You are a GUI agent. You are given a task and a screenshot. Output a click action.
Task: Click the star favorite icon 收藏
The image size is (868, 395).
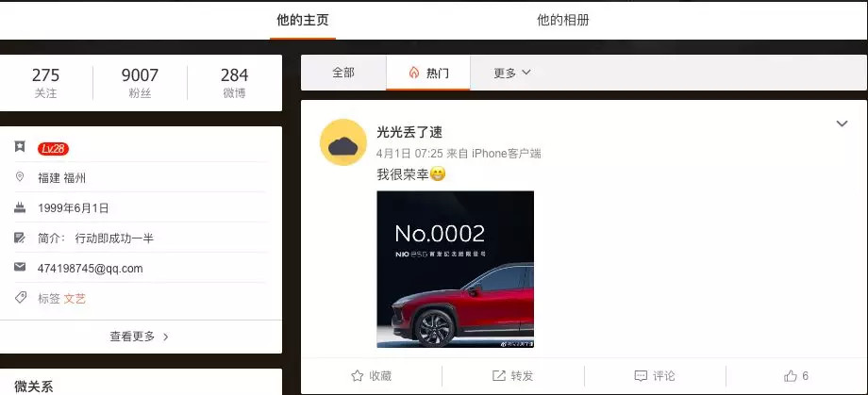[x=357, y=376]
